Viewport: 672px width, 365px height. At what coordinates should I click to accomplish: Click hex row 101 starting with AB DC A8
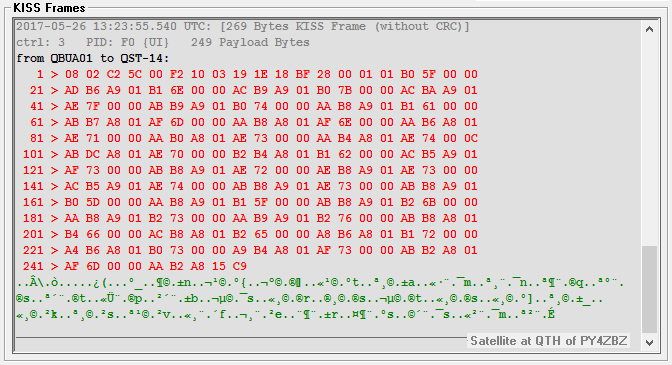pos(250,154)
